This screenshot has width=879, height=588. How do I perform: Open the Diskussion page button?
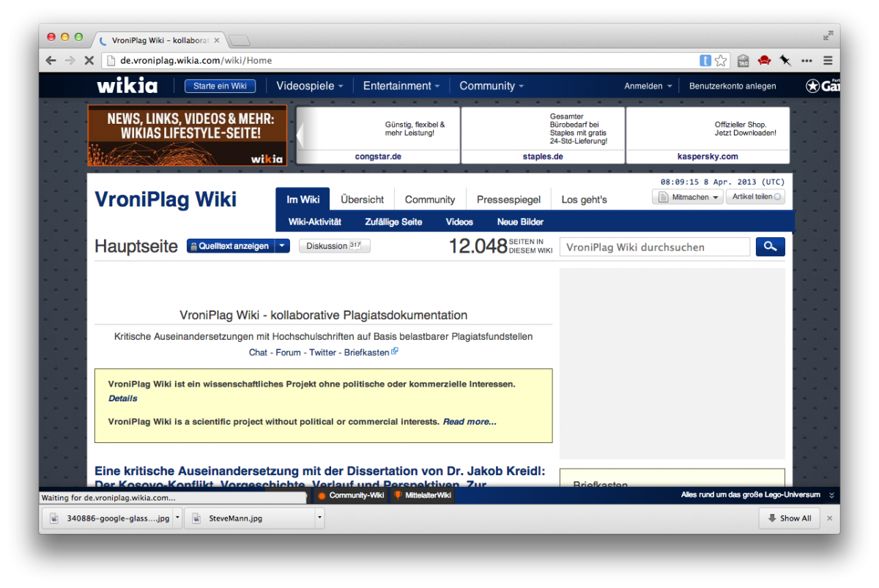pyautogui.click(x=334, y=246)
